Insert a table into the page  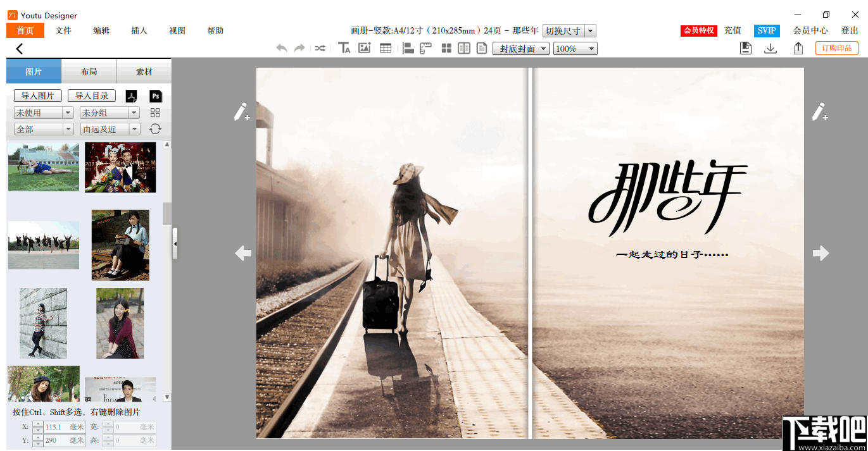(385, 48)
